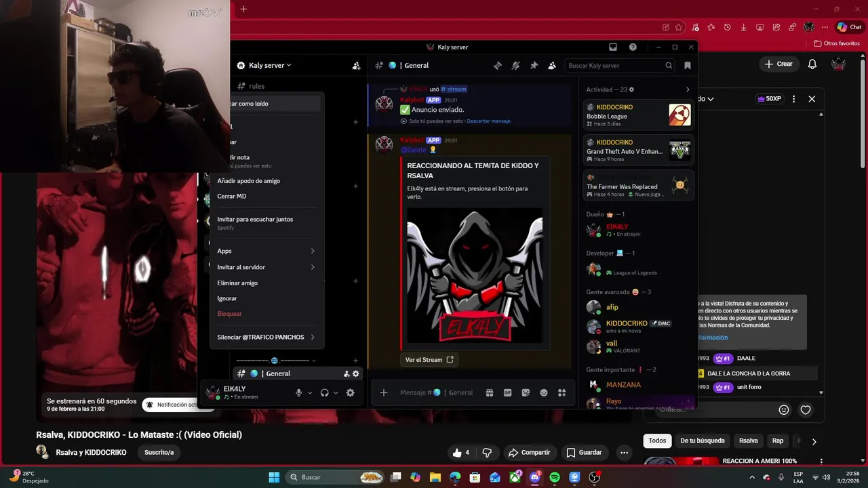
Task: Open Spotify from the taskbar
Action: coord(555,477)
